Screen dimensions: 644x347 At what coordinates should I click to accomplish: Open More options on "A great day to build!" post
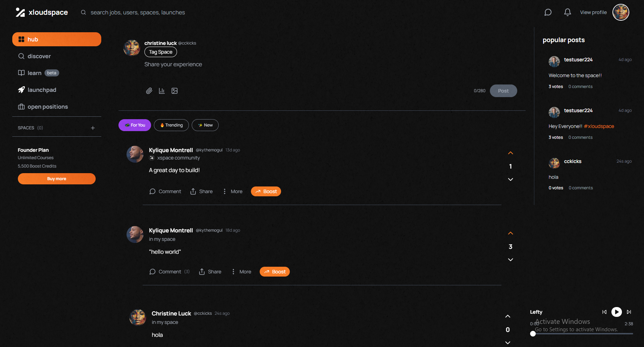233,191
